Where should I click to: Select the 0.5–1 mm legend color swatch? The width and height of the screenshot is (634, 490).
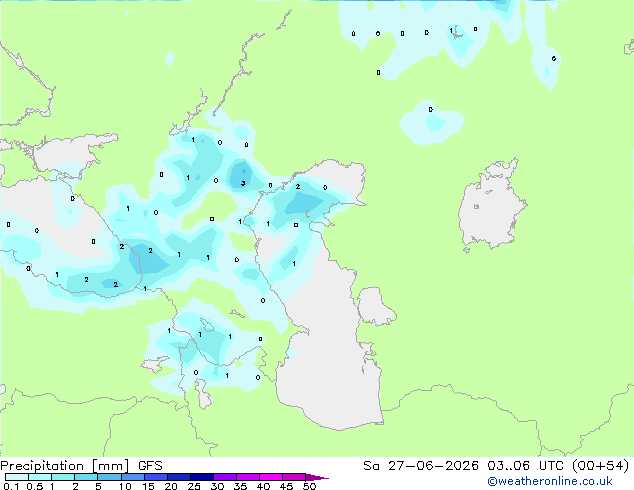40,477
